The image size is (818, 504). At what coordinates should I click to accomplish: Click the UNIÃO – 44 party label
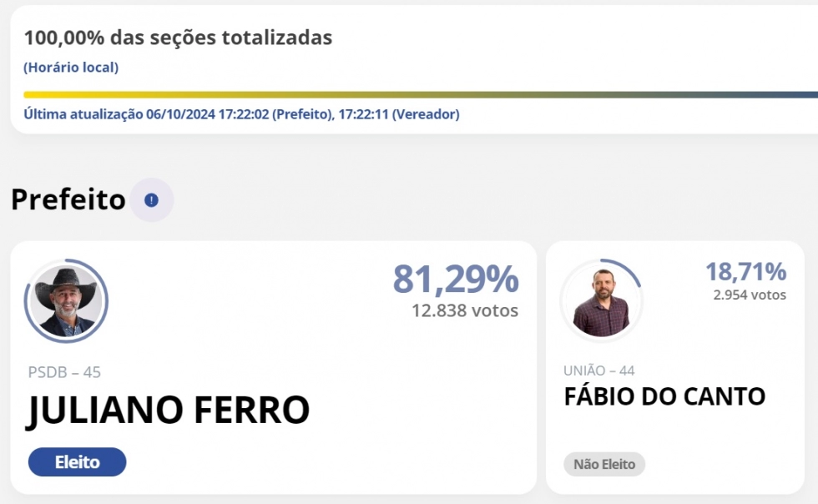(x=599, y=370)
